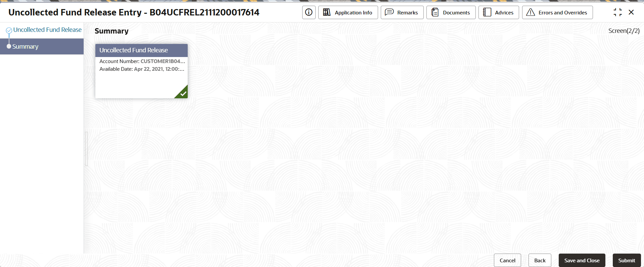Click the Documents clipboard icon
Image resolution: width=644 pixels, height=267 pixels.
[435, 12]
